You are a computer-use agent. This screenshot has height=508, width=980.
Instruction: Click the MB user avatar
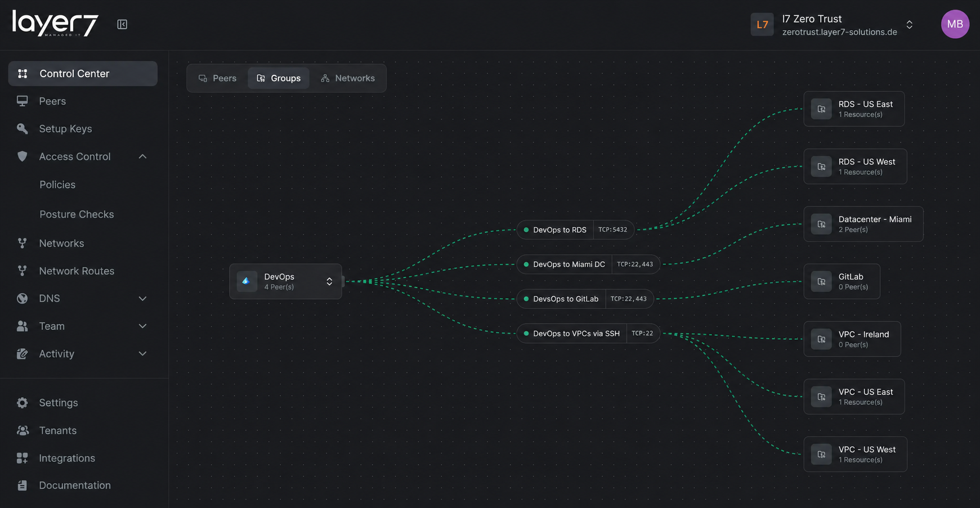point(955,24)
